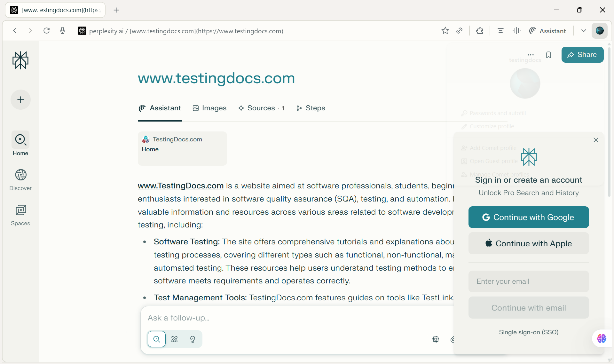Open the www.TestingDocs.com link
614x364 pixels.
[x=181, y=186]
